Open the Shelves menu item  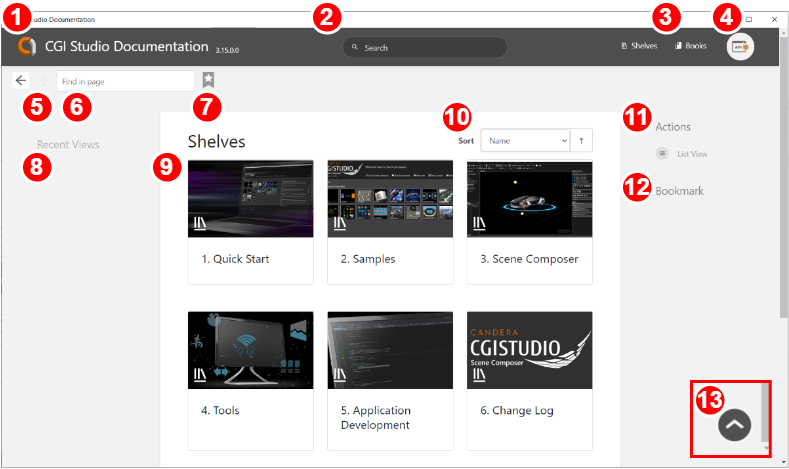(639, 46)
